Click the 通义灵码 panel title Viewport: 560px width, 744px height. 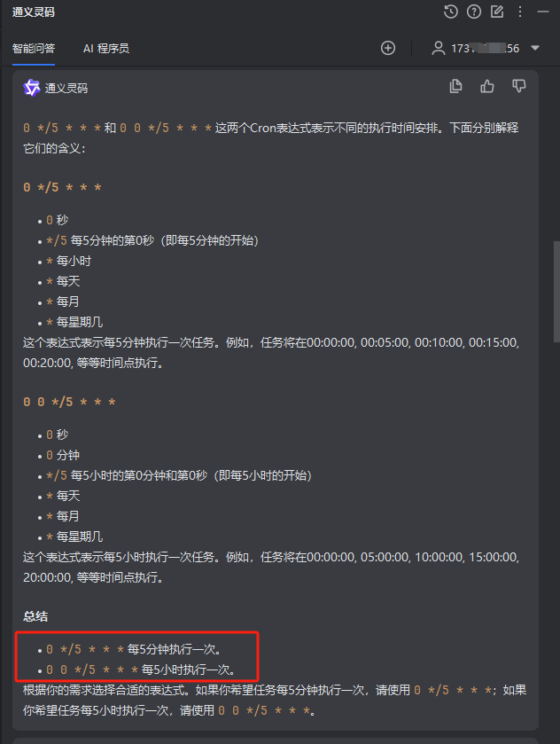(34, 12)
